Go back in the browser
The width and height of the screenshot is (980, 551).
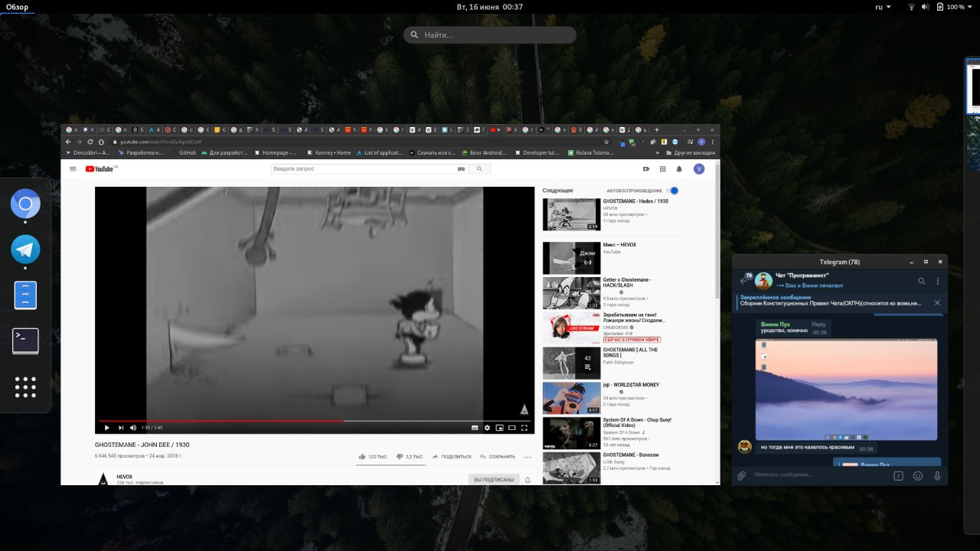[68, 142]
